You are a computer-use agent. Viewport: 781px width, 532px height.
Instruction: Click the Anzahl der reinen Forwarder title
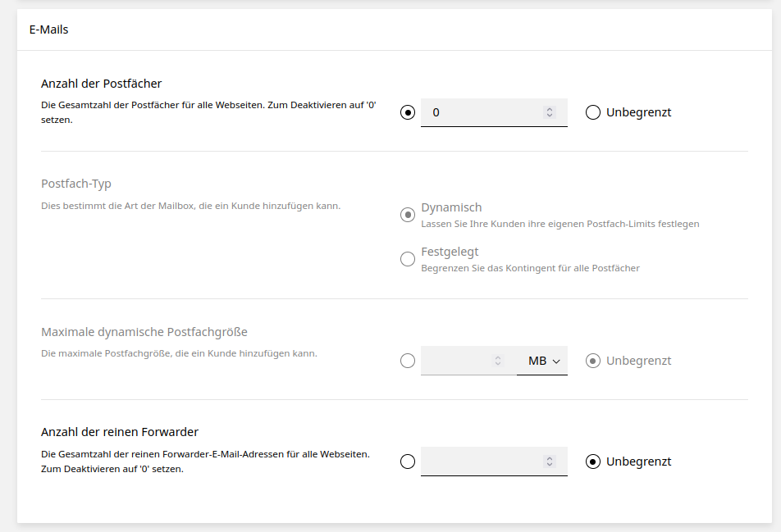pyautogui.click(x=120, y=432)
